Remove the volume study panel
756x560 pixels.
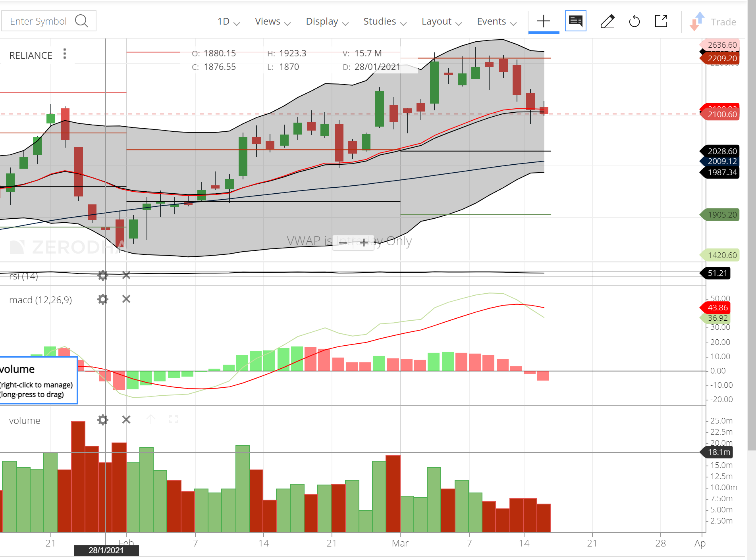(126, 420)
